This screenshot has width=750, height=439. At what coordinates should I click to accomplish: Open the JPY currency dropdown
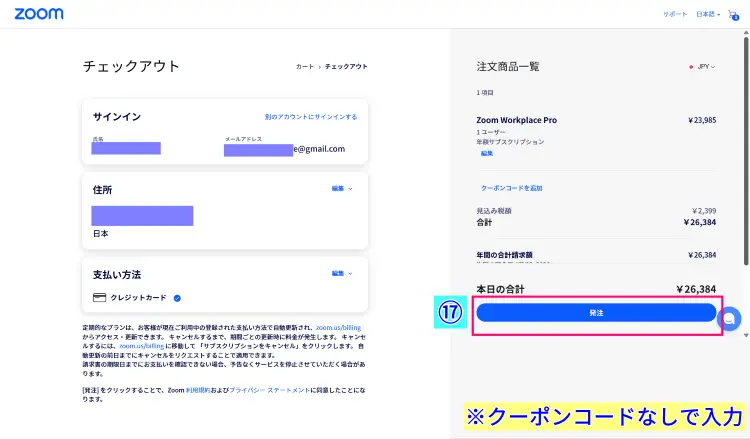coord(703,66)
